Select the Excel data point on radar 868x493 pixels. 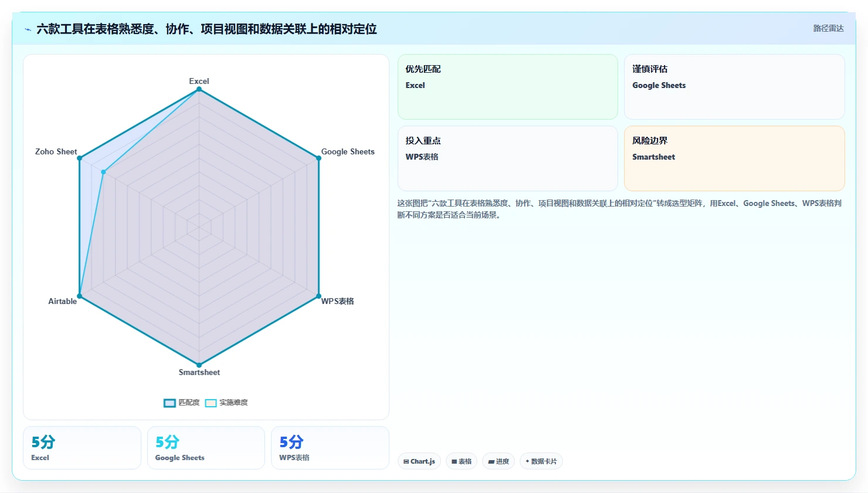[x=199, y=89]
